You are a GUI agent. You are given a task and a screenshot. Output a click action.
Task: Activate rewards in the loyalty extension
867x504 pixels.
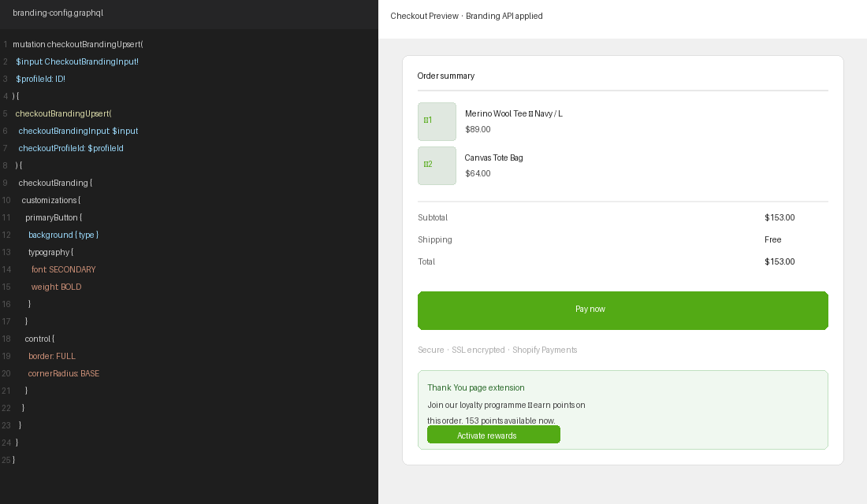pyautogui.click(x=493, y=435)
